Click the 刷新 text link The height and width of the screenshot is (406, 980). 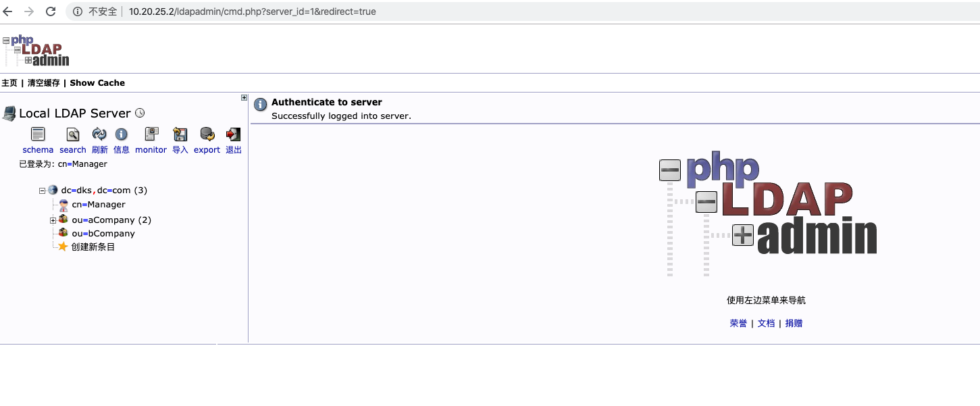pos(99,150)
